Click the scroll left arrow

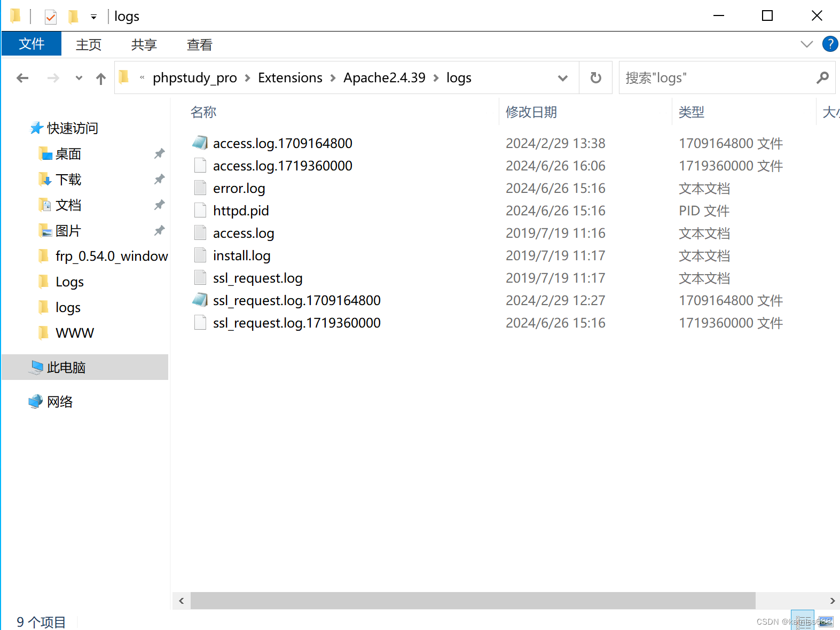click(x=182, y=601)
